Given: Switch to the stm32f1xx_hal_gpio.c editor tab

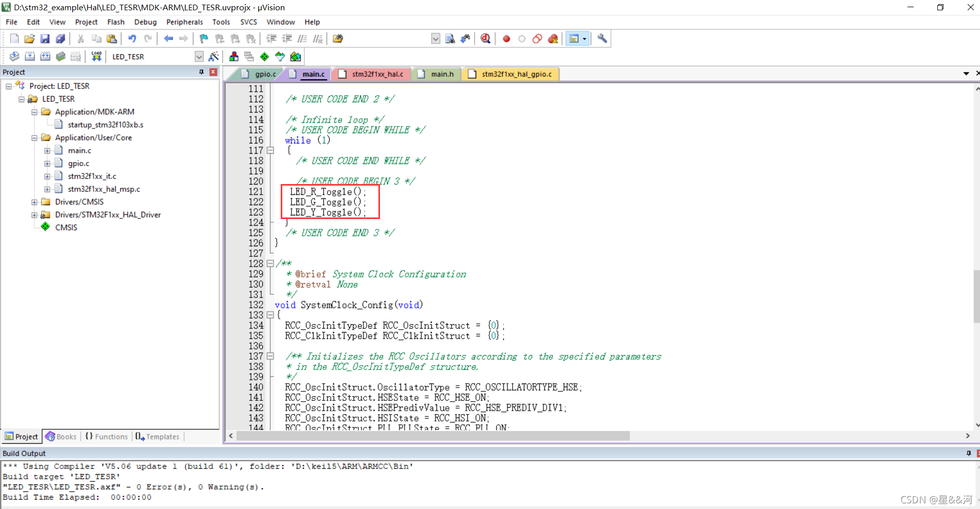Looking at the screenshot, I should point(511,74).
